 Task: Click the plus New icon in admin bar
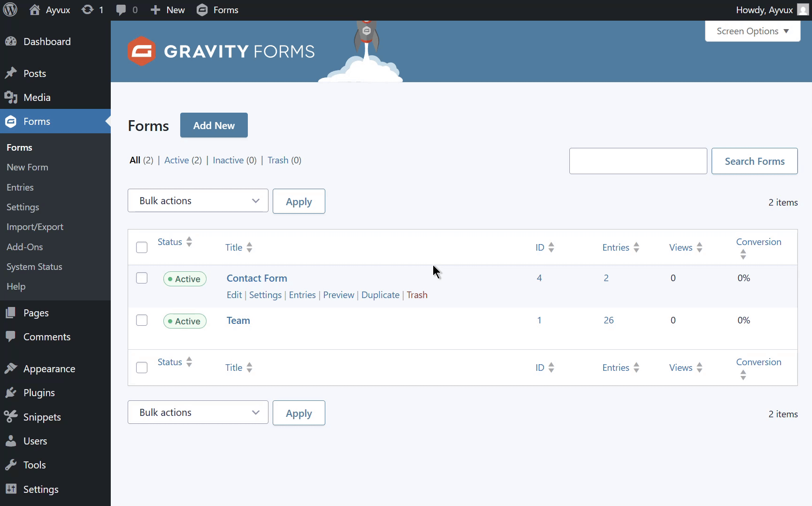coord(155,10)
